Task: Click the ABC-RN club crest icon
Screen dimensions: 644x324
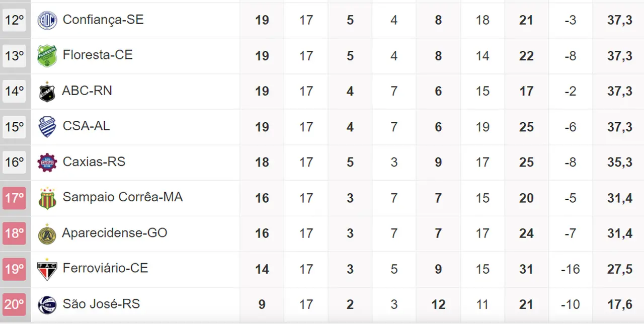Action: click(x=47, y=92)
